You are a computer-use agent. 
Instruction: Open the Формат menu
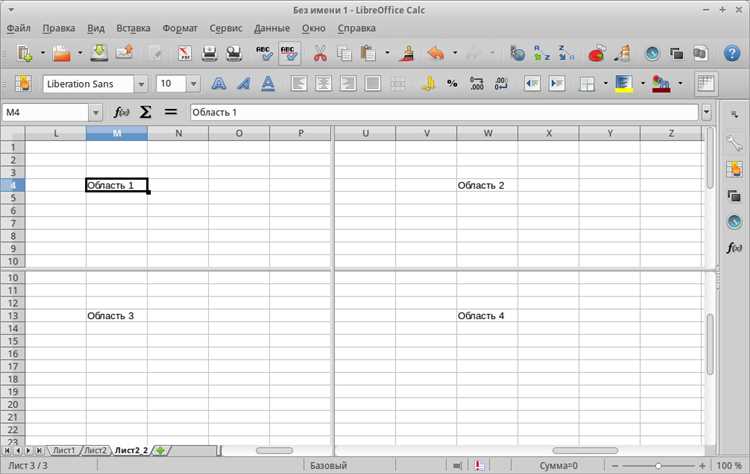[180, 28]
